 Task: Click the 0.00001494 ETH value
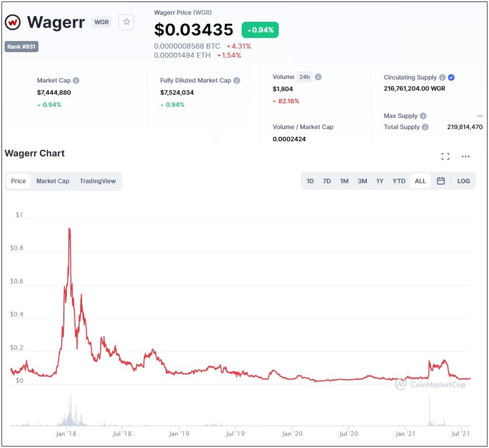[182, 56]
